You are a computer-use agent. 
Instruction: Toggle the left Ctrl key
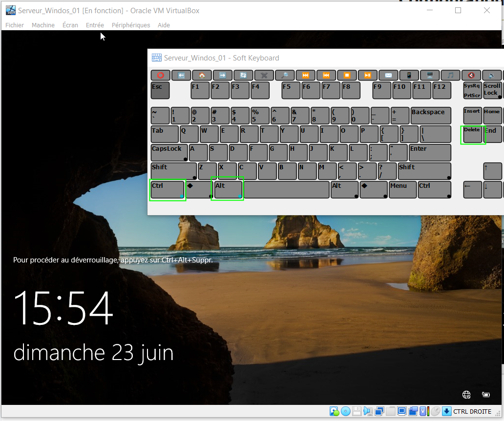(x=168, y=189)
